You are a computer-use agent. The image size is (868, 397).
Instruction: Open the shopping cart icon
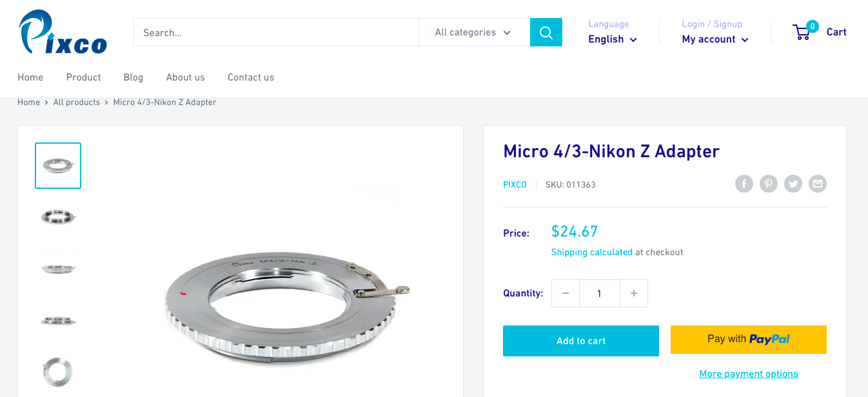[x=802, y=32]
